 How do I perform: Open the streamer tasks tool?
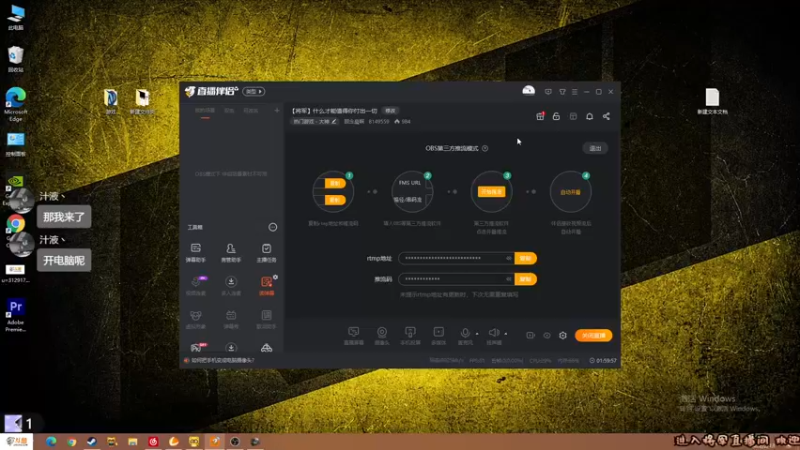pos(266,252)
